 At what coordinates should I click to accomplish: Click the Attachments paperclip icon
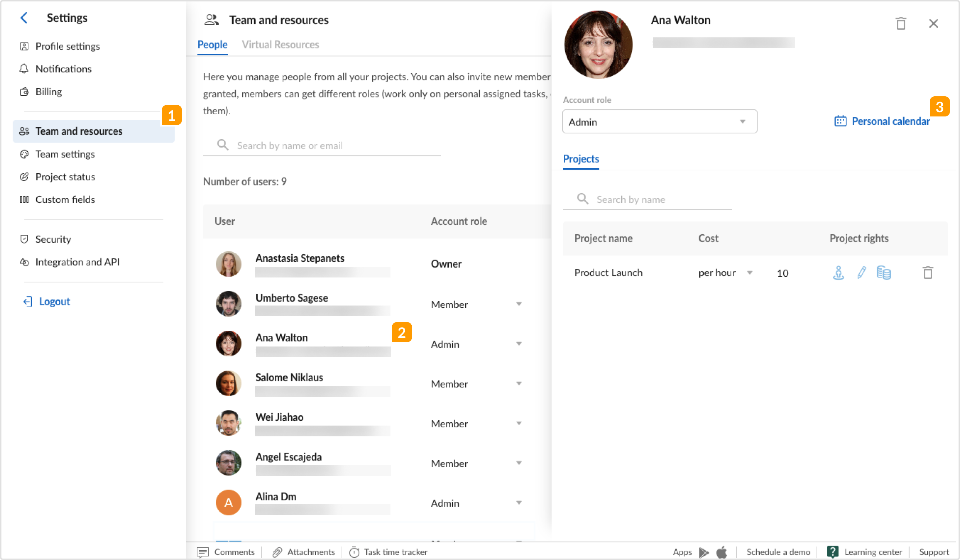pos(278,552)
